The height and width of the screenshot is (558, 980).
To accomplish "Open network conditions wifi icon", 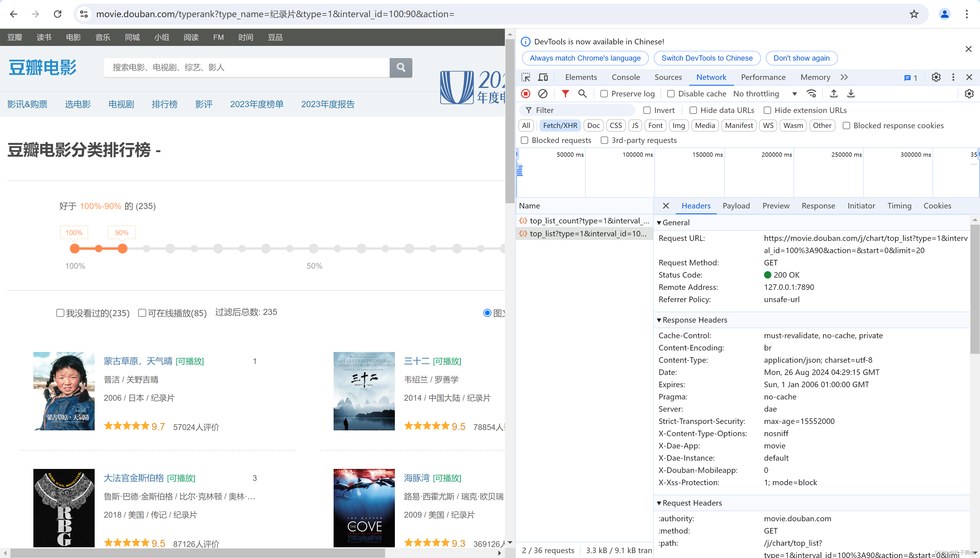I will 811,94.
